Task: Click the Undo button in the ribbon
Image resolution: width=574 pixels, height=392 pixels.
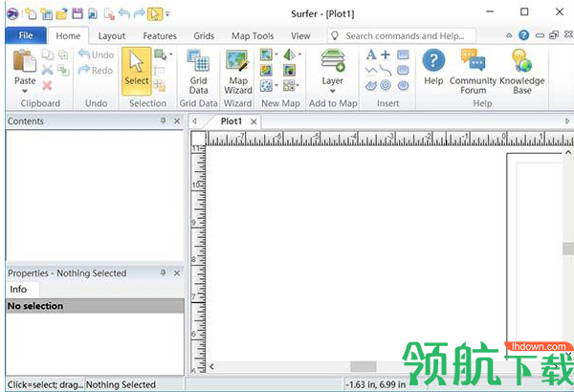Action: pos(97,54)
